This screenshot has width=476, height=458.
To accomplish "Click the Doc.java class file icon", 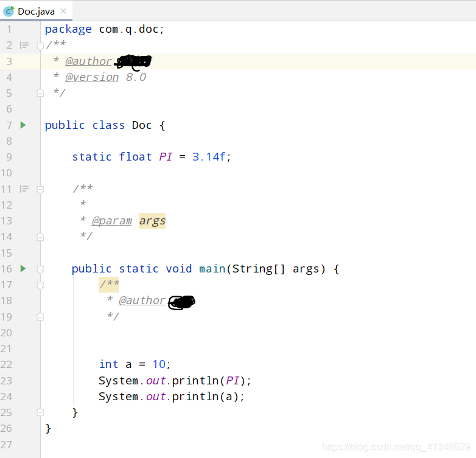I will click(x=9, y=11).
